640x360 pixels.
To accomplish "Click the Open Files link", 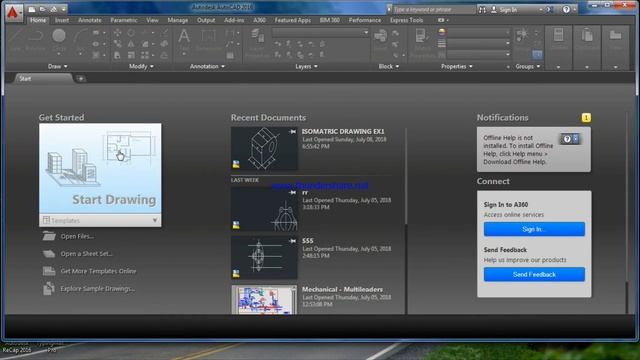I will pyautogui.click(x=77, y=236).
